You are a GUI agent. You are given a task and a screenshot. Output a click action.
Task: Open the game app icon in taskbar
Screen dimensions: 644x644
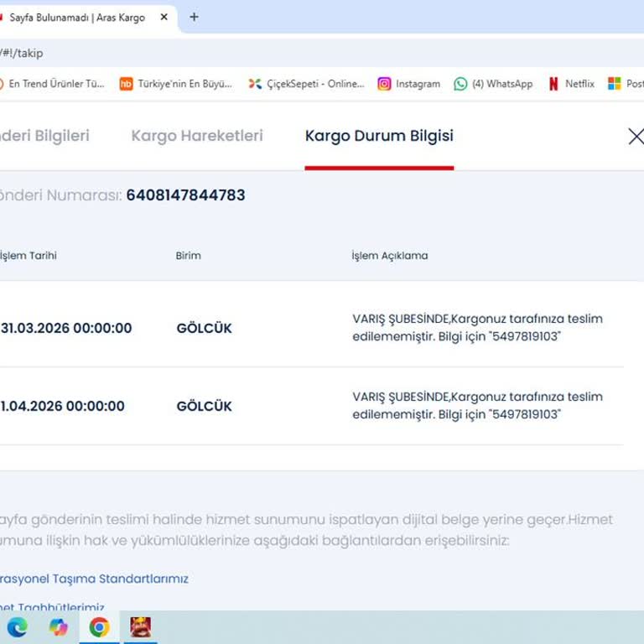pos(141,627)
